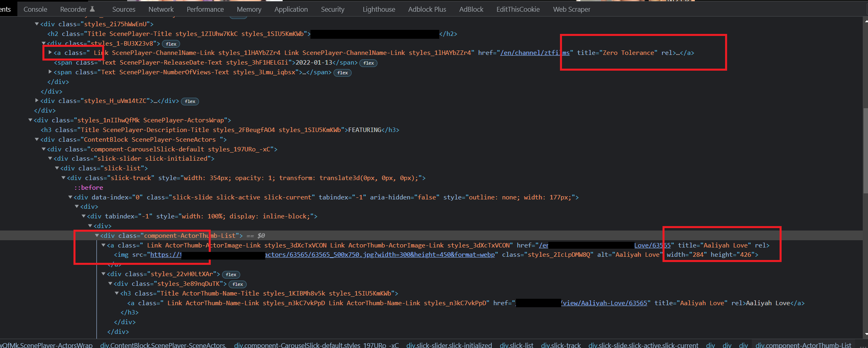The width and height of the screenshot is (868, 348).
Task: Go to the Network tab
Action: coord(161,9)
